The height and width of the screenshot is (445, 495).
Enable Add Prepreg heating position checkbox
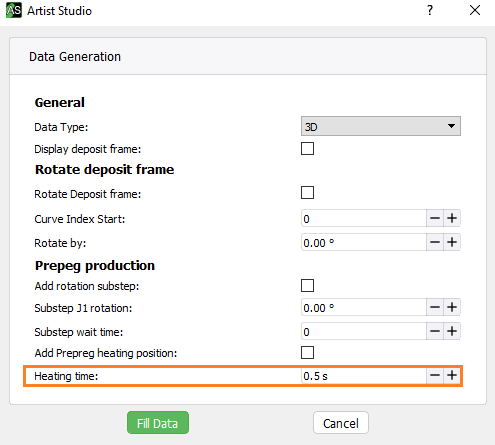coord(307,352)
